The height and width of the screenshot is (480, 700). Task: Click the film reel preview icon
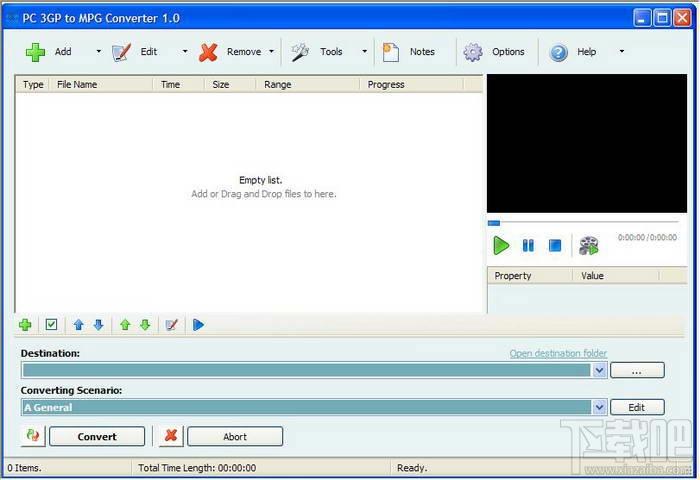[x=589, y=246]
